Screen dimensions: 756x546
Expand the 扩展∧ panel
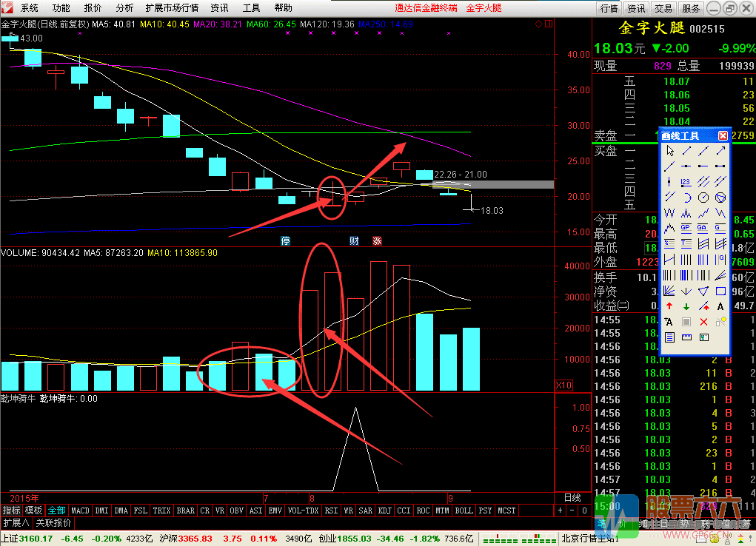16,523
